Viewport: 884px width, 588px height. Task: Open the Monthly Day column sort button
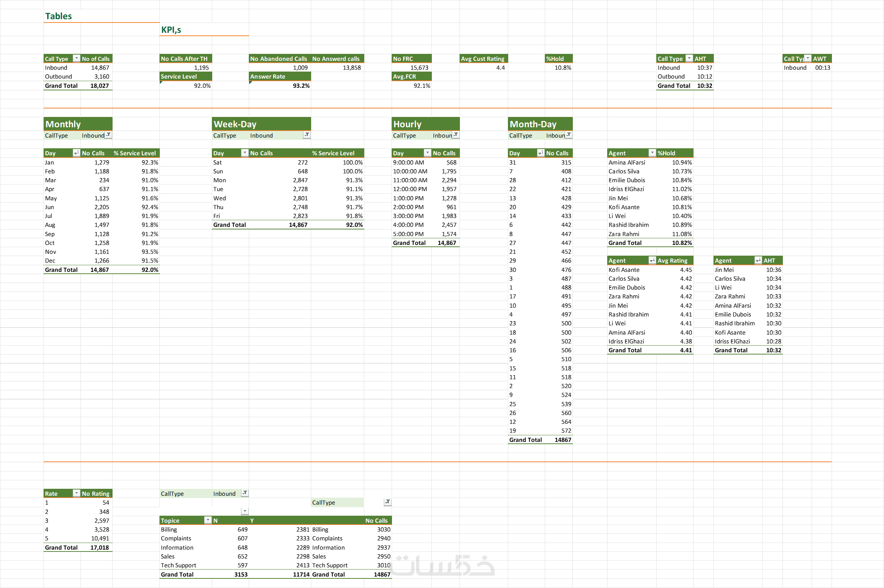(x=76, y=153)
